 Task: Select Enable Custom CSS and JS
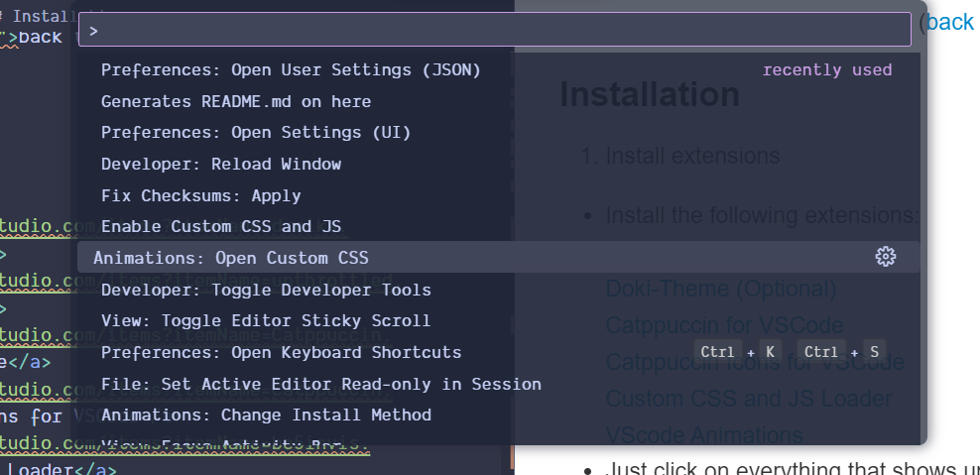498,226
